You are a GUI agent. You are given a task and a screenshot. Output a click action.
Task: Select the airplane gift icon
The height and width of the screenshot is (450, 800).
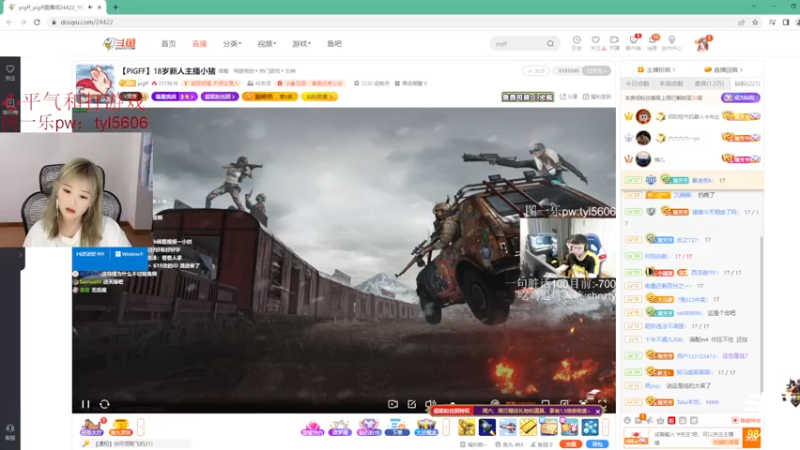click(508, 427)
